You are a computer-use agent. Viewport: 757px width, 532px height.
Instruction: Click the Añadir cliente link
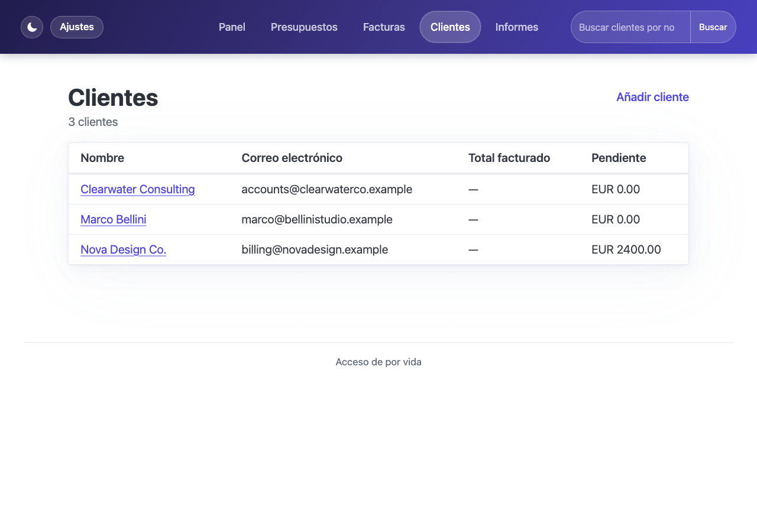pyautogui.click(x=652, y=97)
